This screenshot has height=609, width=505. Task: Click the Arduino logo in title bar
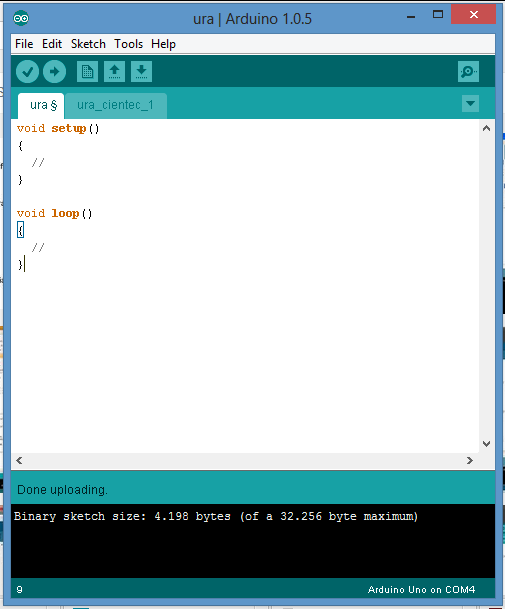21,18
